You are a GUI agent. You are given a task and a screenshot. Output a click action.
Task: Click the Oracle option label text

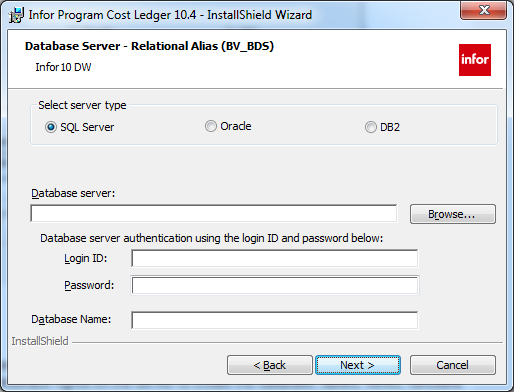(236, 126)
